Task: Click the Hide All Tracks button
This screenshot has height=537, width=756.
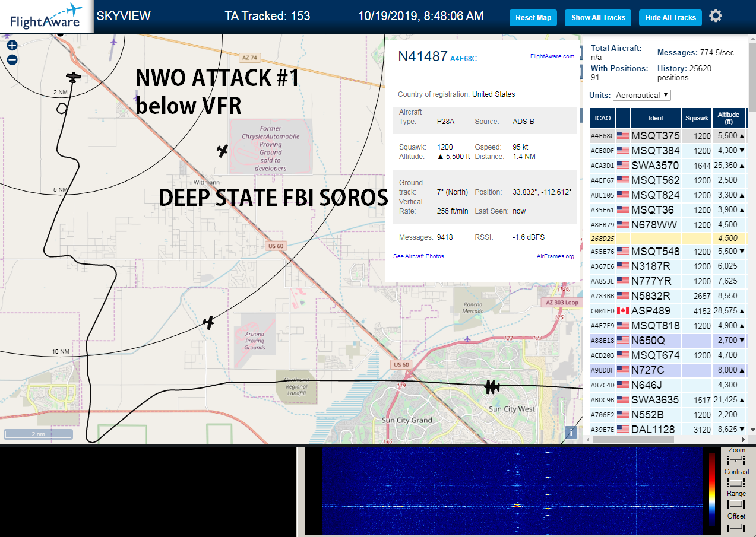Action: [x=670, y=18]
